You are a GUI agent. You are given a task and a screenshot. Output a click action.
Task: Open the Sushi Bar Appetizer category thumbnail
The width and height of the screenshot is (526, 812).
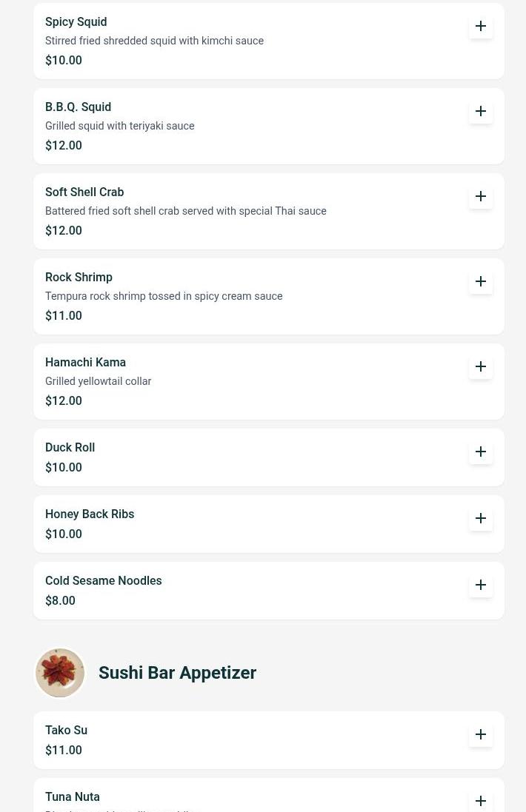[x=60, y=673]
